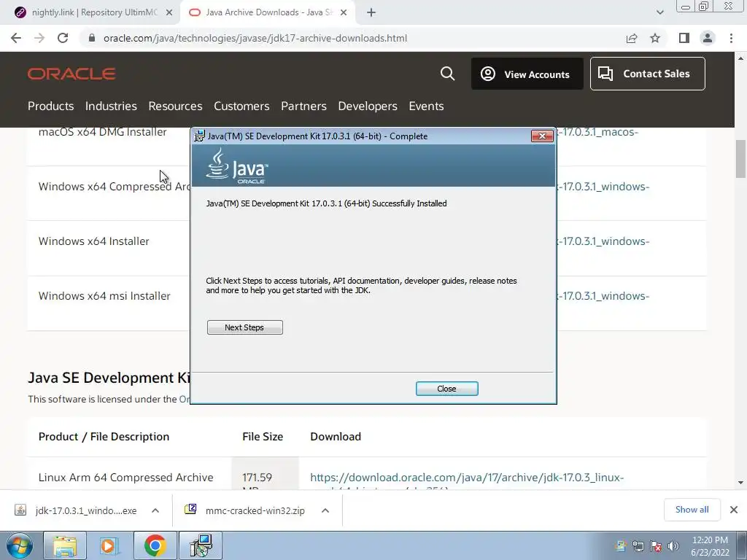Click the padlock site info icon

pos(92,38)
